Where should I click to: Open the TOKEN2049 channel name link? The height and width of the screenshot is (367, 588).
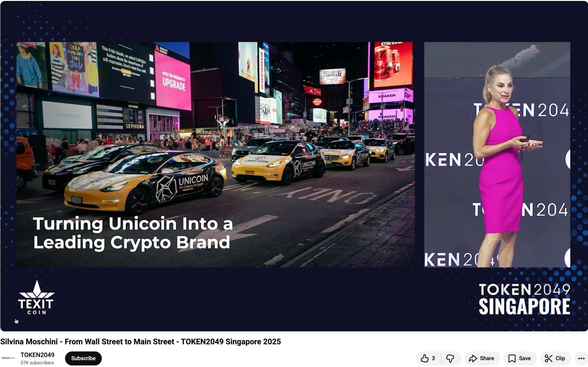pos(37,355)
